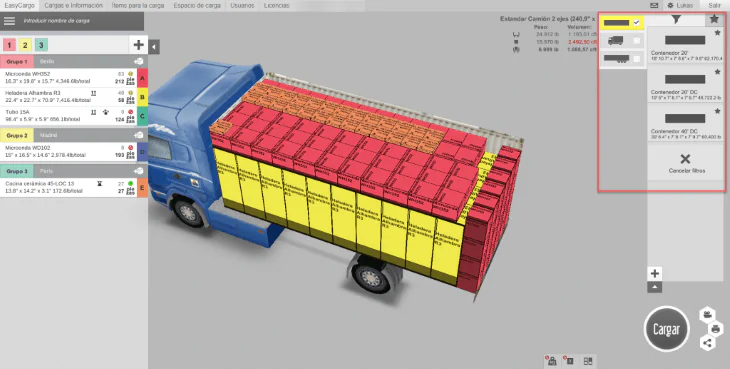Click the share hexagon icon
This screenshot has width=730, height=369.
(x=707, y=343)
